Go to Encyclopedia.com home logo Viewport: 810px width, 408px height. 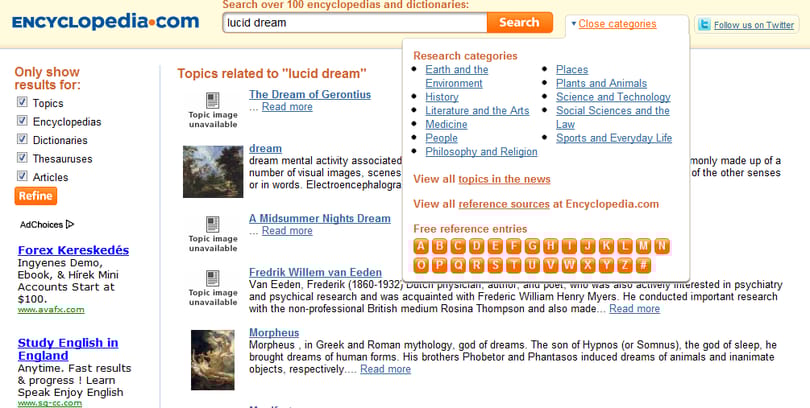105,22
